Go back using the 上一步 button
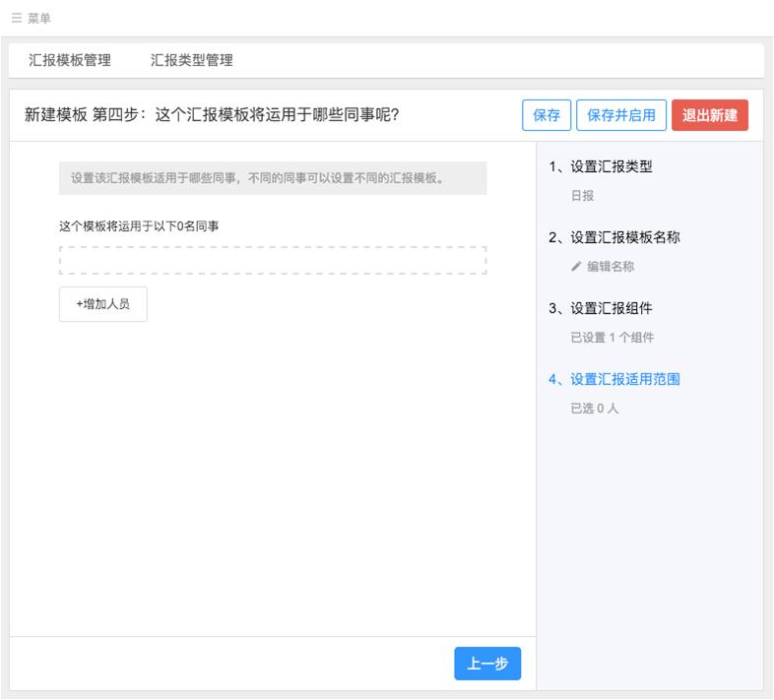This screenshot has width=774, height=700. click(x=487, y=664)
